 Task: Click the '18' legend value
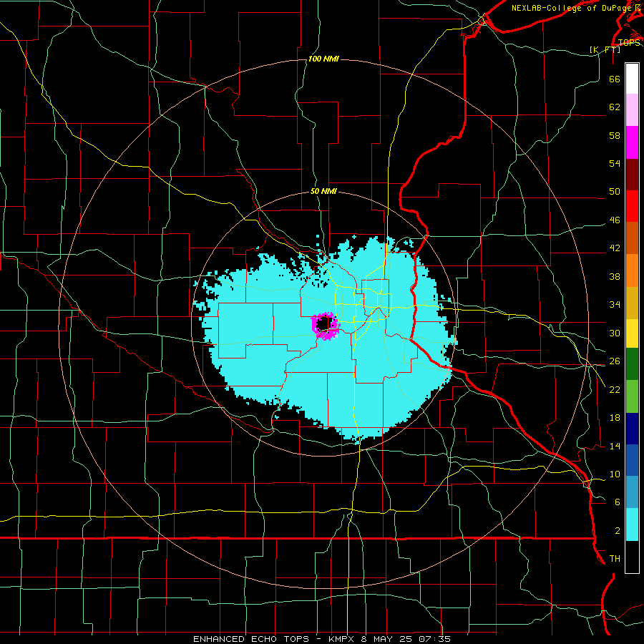pyautogui.click(x=615, y=418)
